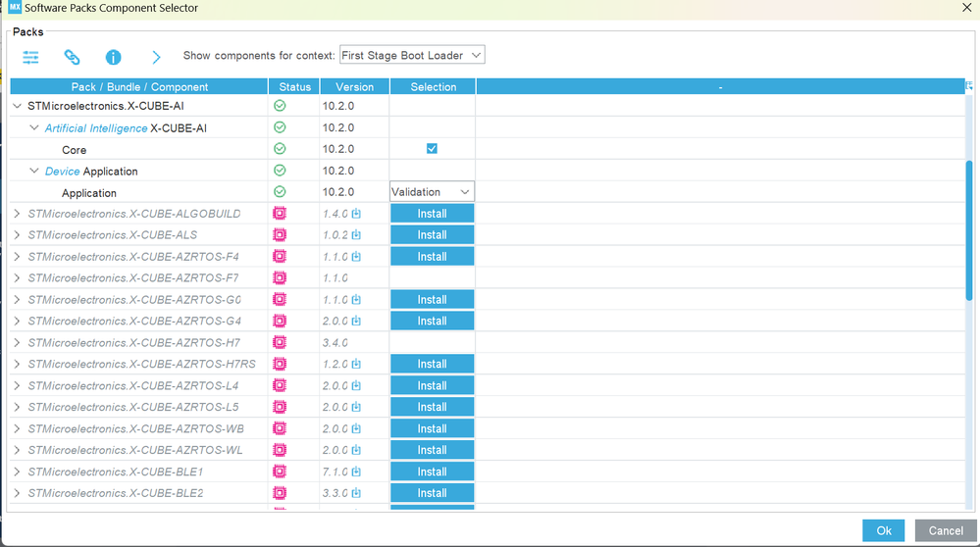The image size is (980, 547).
Task: Click the Selection column header
Action: (x=434, y=87)
